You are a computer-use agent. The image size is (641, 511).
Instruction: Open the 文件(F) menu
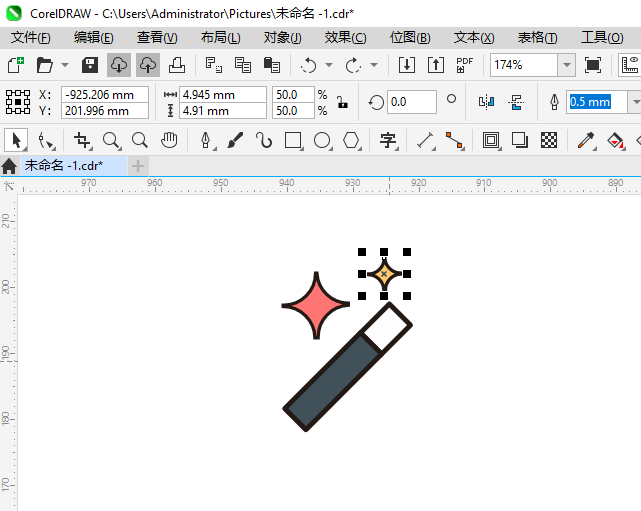coord(31,38)
